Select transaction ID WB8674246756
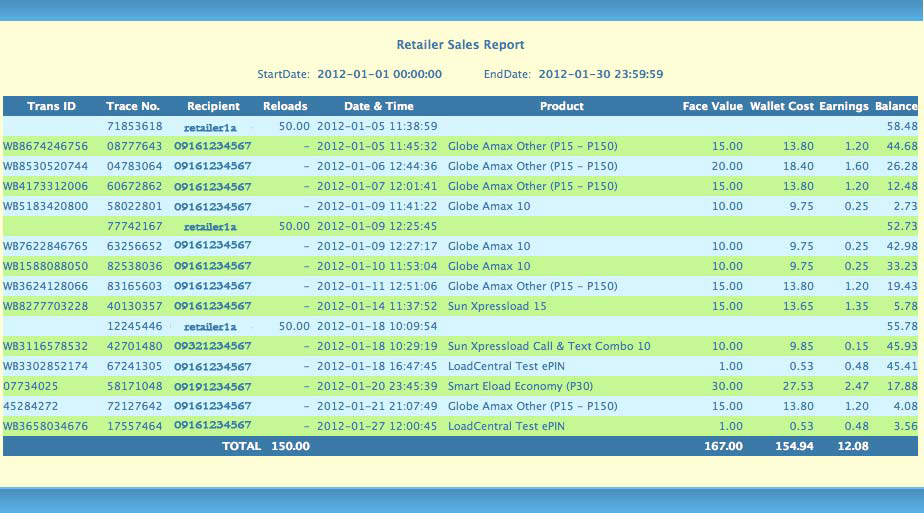 [x=45, y=146]
